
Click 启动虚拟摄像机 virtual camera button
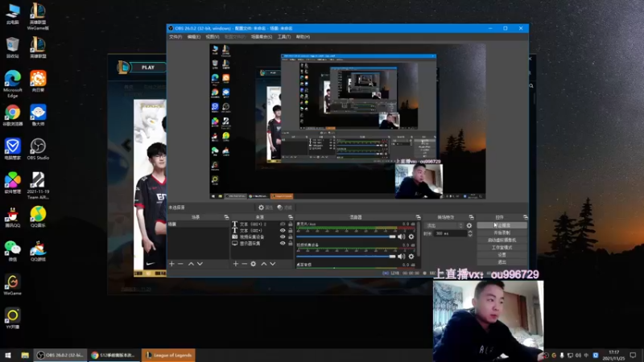pyautogui.click(x=502, y=240)
